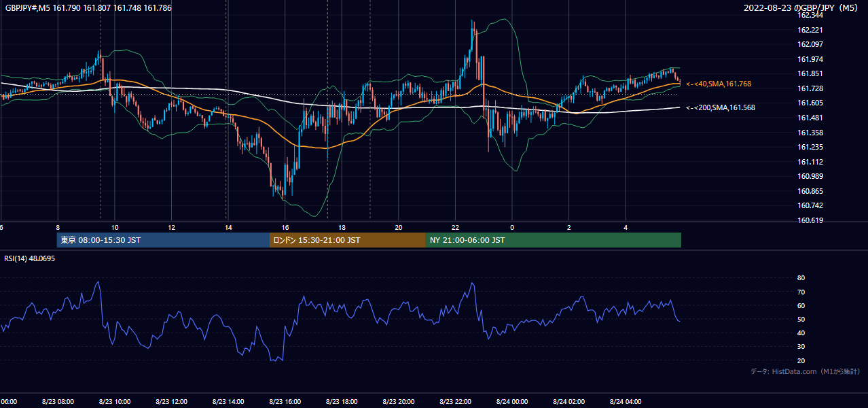Click the 8/23 14:00 time label
The image size is (868, 408).
coord(228,402)
